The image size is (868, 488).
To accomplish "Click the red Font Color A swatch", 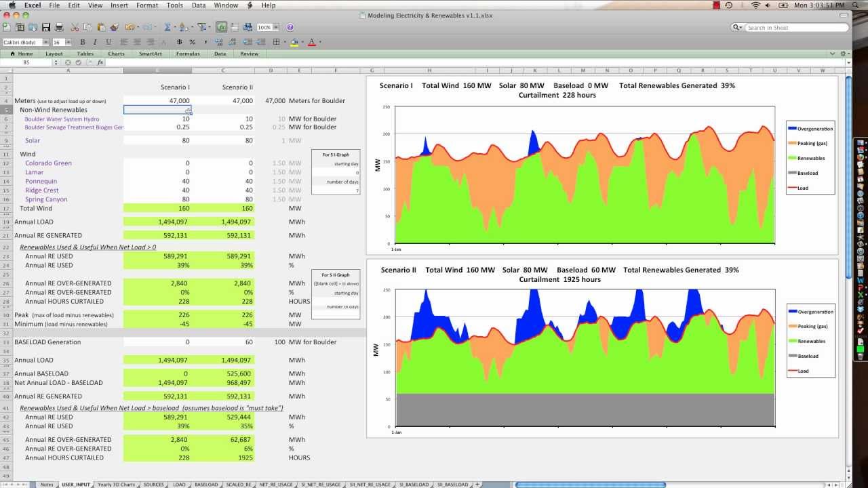I will click(312, 42).
